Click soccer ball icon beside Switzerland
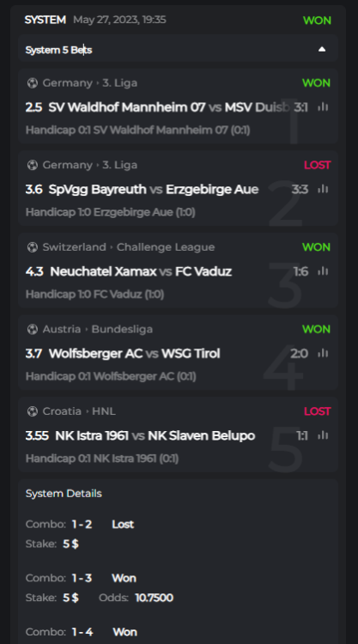Viewport: 358px width, 644px height. [32, 247]
